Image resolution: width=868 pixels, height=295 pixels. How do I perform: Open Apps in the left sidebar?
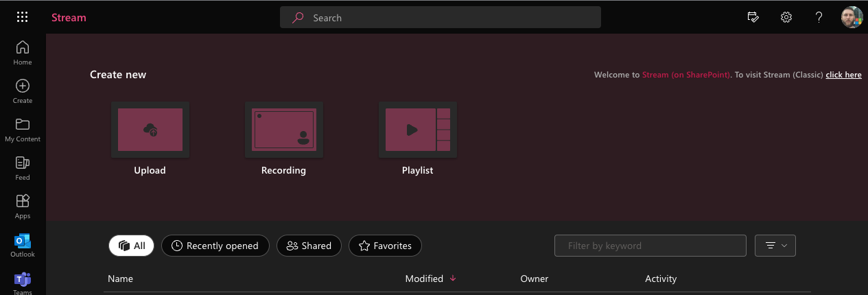pos(23,206)
